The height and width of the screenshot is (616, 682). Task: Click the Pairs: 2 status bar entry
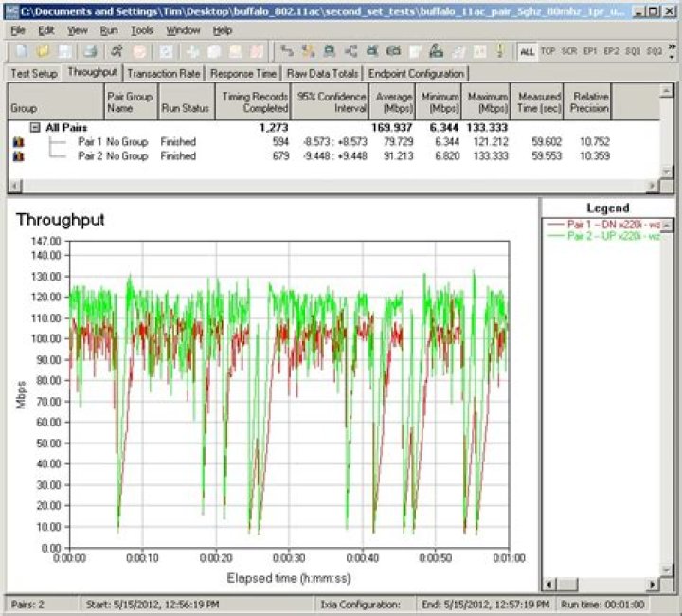[x=27, y=605]
